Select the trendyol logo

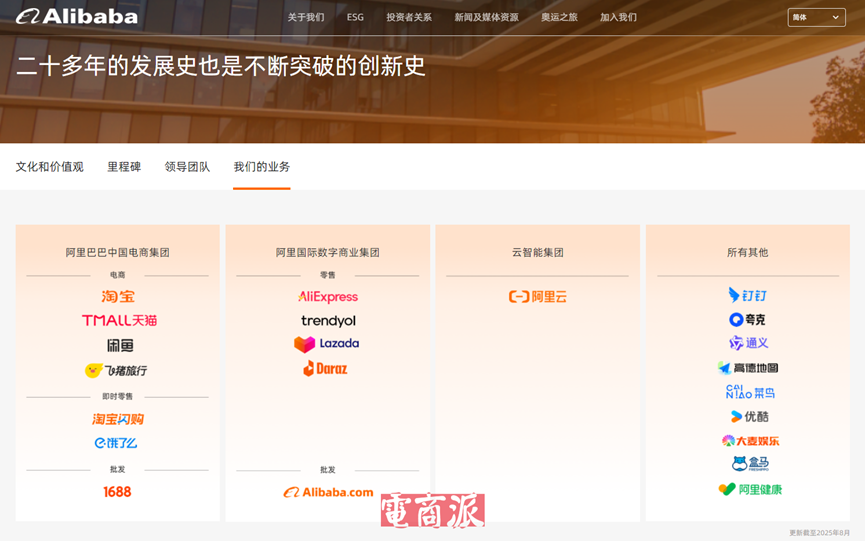coord(328,320)
